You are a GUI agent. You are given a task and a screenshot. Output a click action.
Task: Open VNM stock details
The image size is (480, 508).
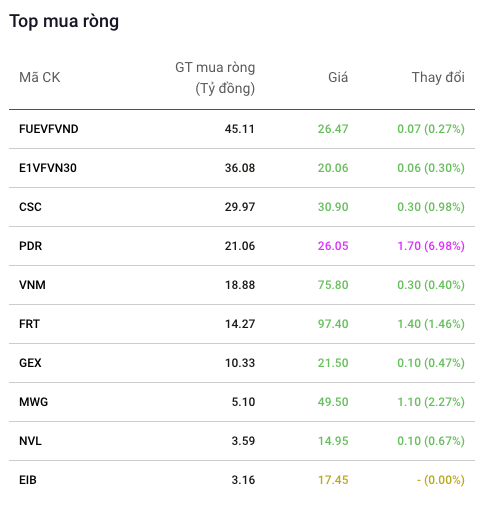(x=32, y=285)
